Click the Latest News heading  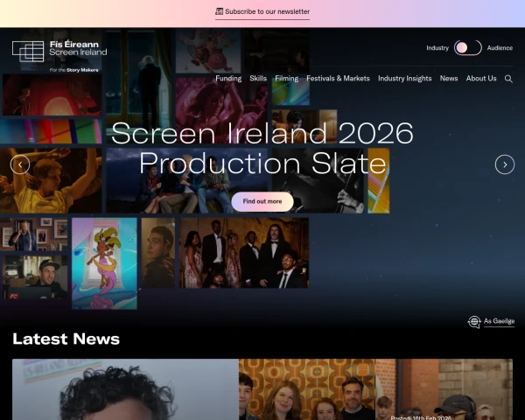tap(66, 339)
